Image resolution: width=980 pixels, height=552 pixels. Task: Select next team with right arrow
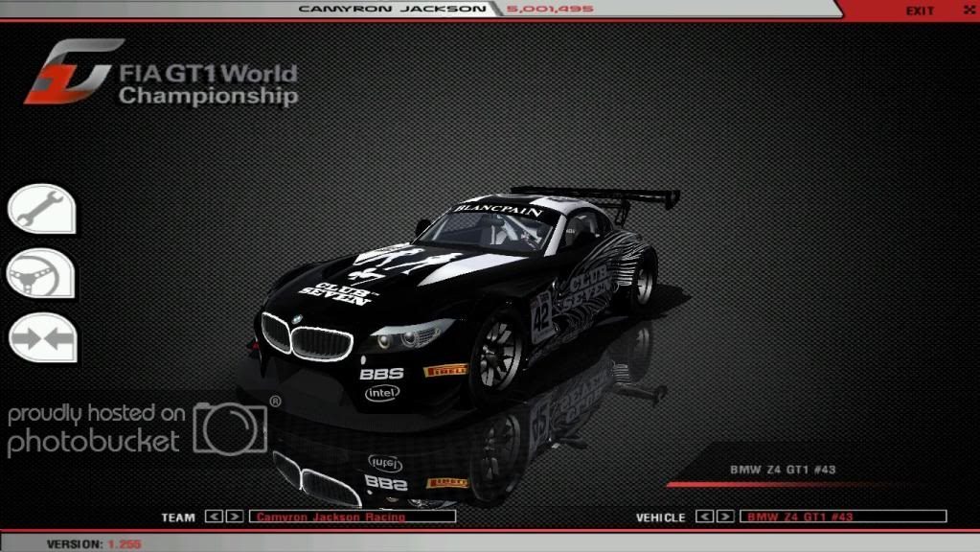pyautogui.click(x=235, y=517)
